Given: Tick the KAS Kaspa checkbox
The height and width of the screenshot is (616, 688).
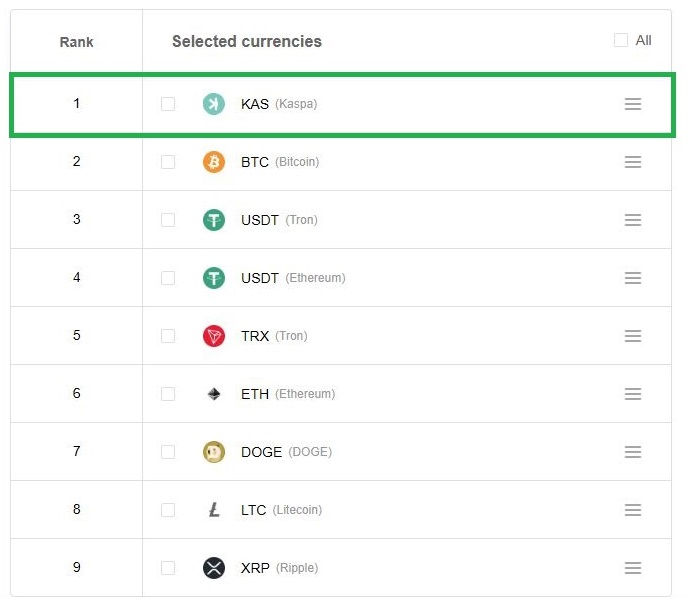Looking at the screenshot, I should 168,104.
